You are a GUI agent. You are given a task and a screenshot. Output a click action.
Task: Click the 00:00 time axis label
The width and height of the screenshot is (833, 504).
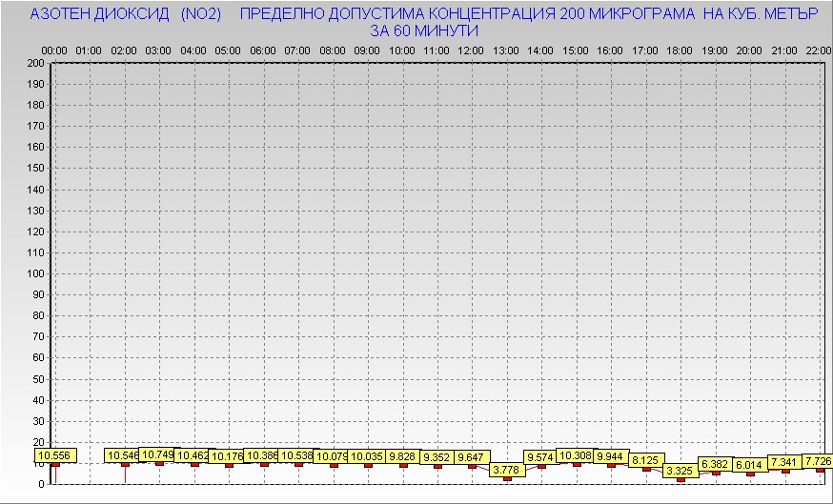[53, 50]
